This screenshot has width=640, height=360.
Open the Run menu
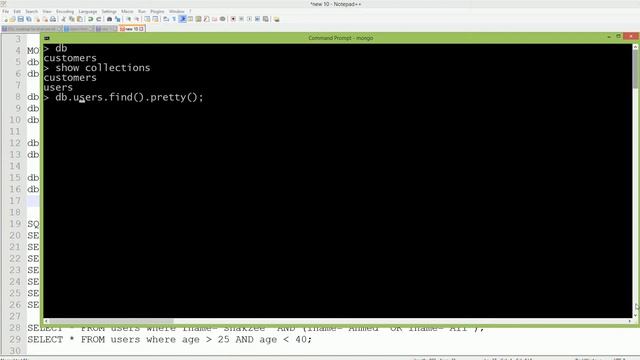click(x=142, y=11)
